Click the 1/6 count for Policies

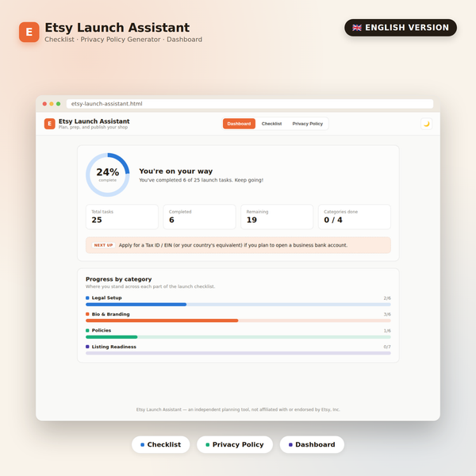387,331
